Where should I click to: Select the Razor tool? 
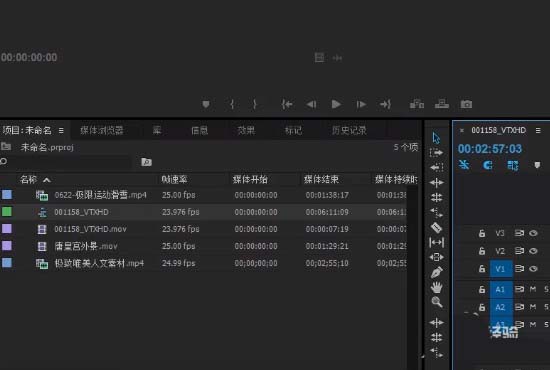click(x=436, y=227)
